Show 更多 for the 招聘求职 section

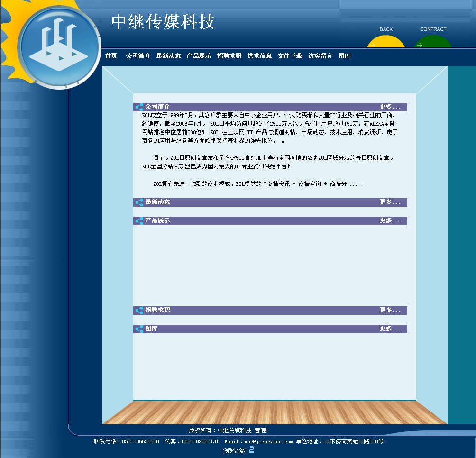[390, 311]
